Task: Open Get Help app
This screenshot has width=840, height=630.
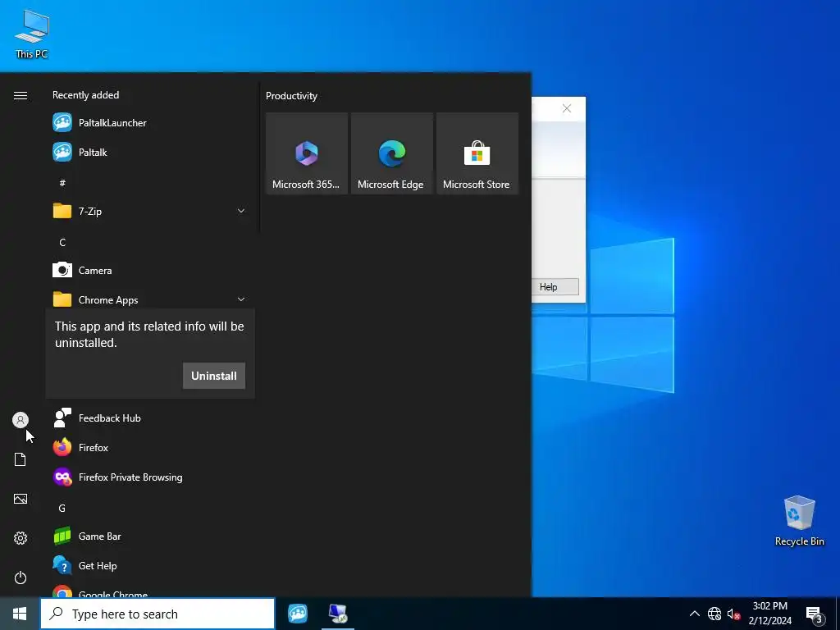Action: click(150, 565)
